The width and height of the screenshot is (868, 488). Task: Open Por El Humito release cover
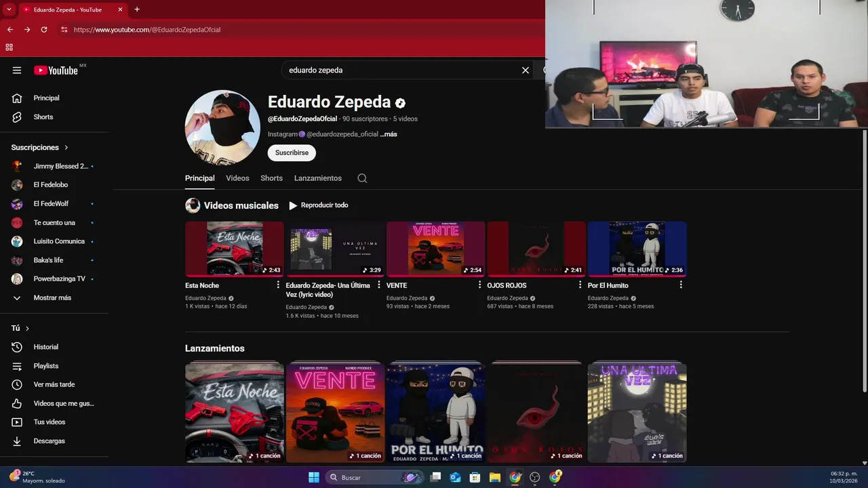pos(436,413)
